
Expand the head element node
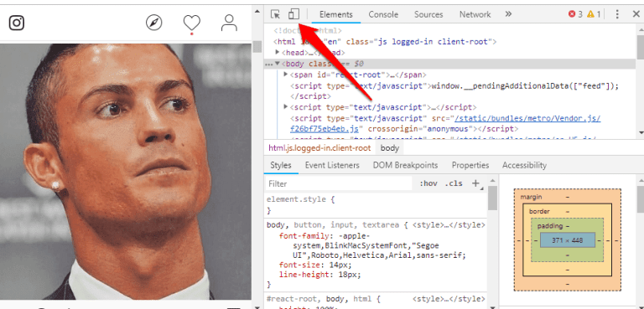point(278,53)
